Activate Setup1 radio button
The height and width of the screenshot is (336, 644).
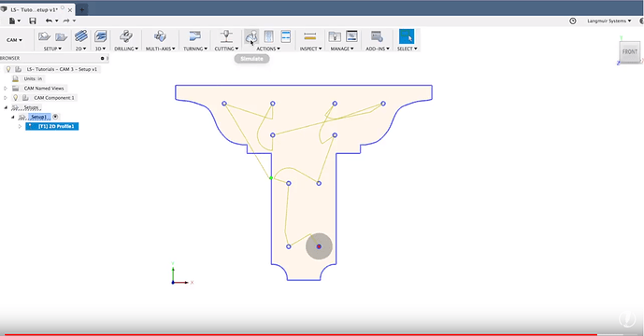pyautogui.click(x=55, y=117)
